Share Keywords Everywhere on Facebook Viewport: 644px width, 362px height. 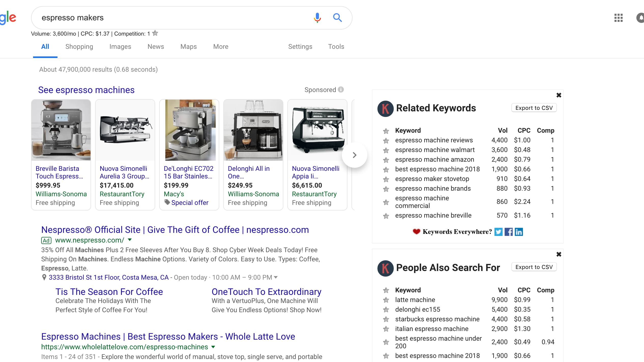(508, 232)
